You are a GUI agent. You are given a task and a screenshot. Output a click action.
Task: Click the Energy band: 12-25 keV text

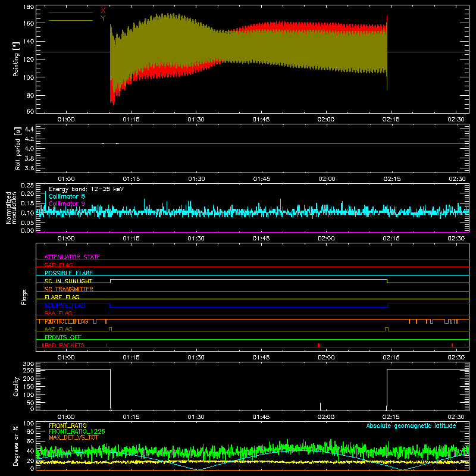pos(86,189)
